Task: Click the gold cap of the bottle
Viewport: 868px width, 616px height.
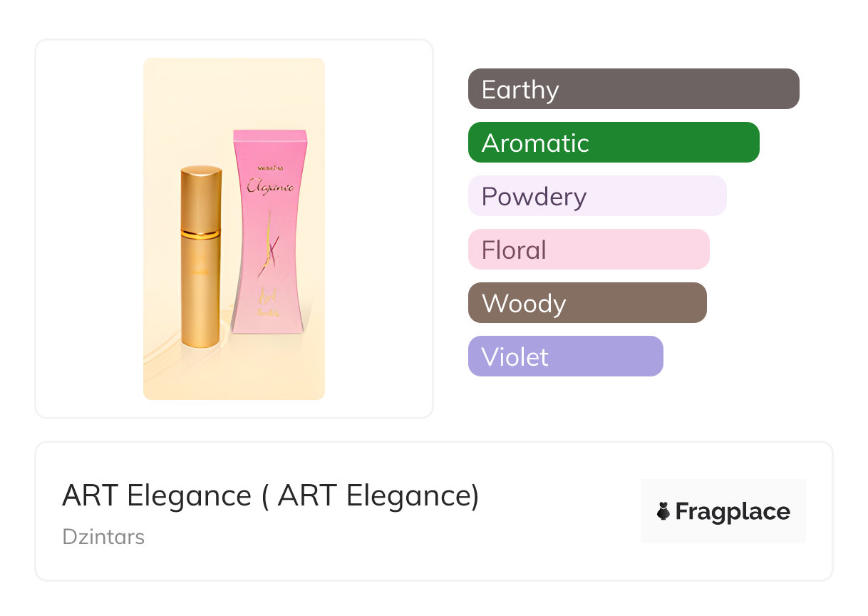Action: (x=200, y=196)
